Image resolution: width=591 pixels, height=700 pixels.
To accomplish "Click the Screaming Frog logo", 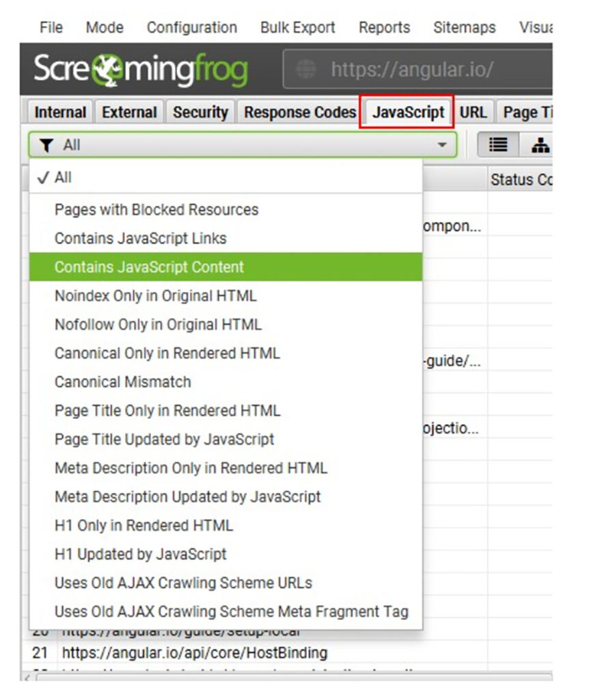I will (x=141, y=70).
